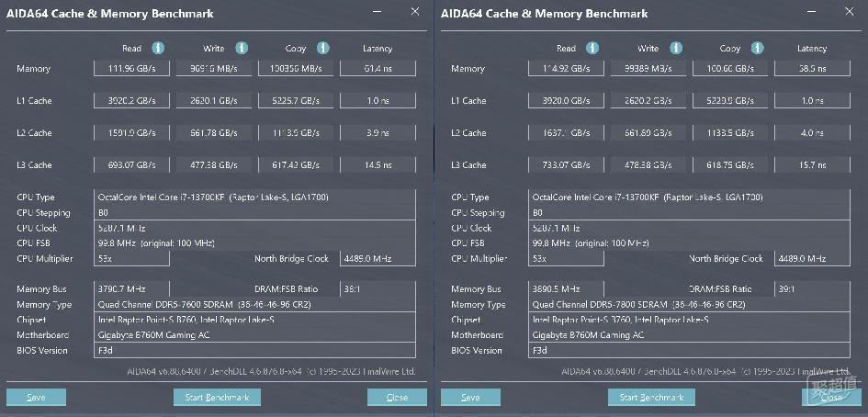Select Memory Read 114.92 GB/s value
The width and height of the screenshot is (868, 417).
pos(566,69)
